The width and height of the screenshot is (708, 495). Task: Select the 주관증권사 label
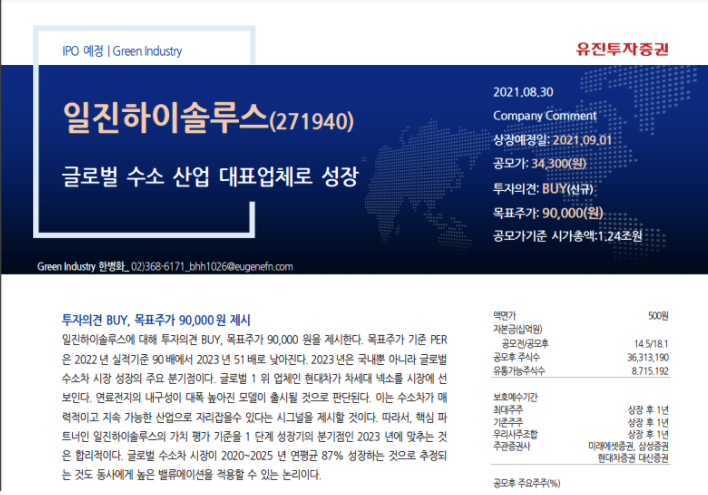pos(512,447)
